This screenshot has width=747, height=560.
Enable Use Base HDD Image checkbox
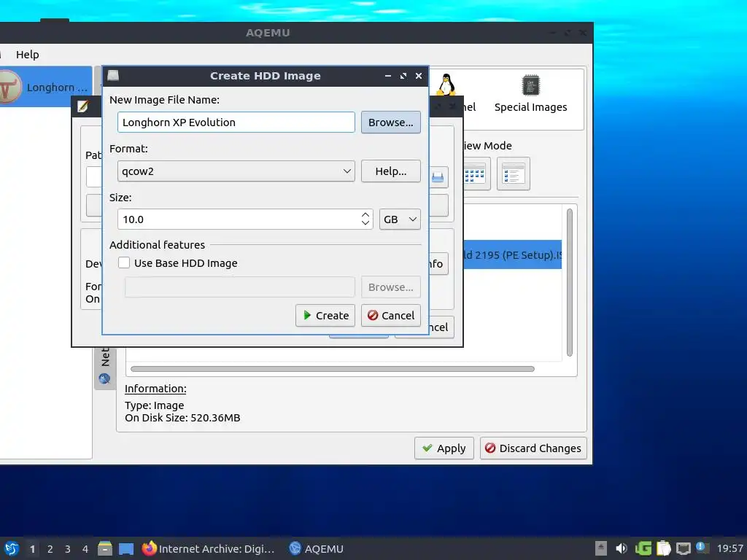(124, 262)
